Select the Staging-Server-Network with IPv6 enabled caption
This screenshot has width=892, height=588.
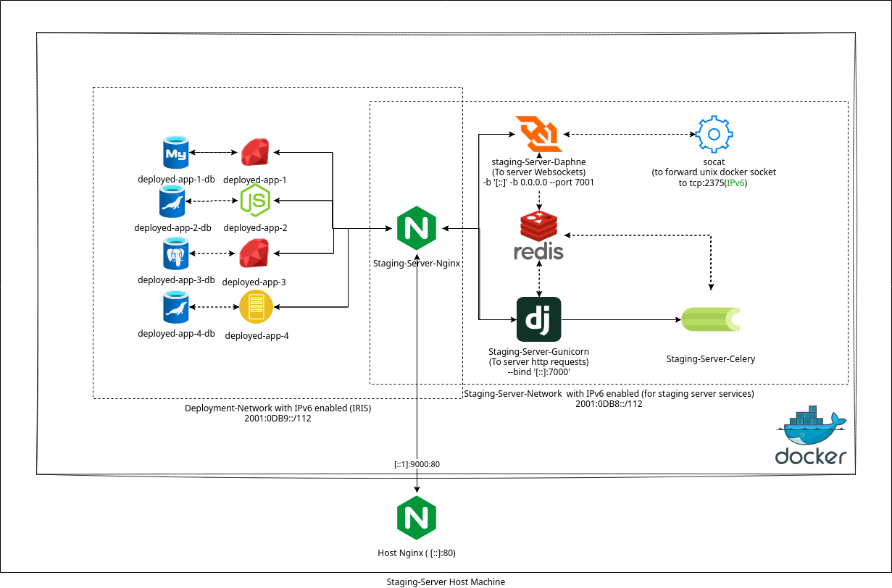coord(609,394)
